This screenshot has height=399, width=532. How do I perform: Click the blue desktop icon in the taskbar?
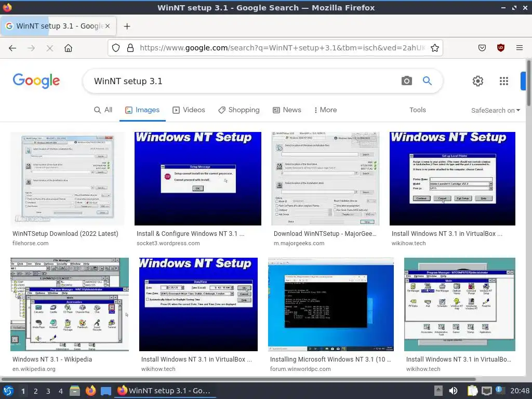tap(106, 391)
